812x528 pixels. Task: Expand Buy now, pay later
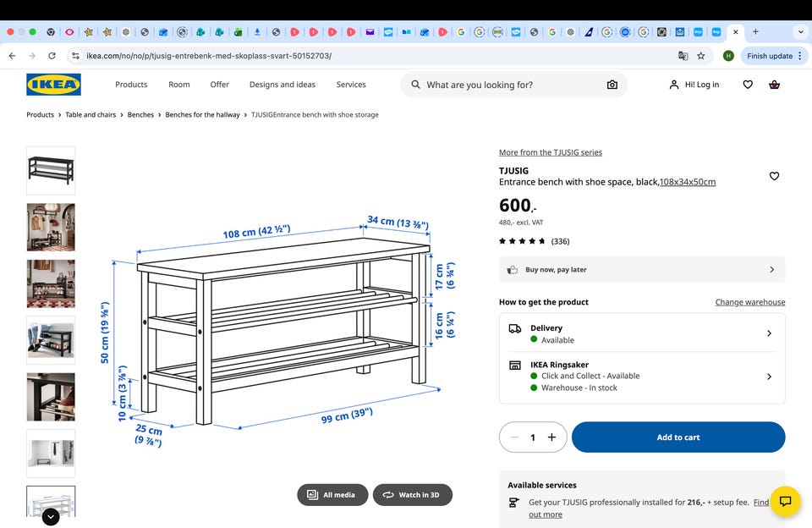(642, 270)
